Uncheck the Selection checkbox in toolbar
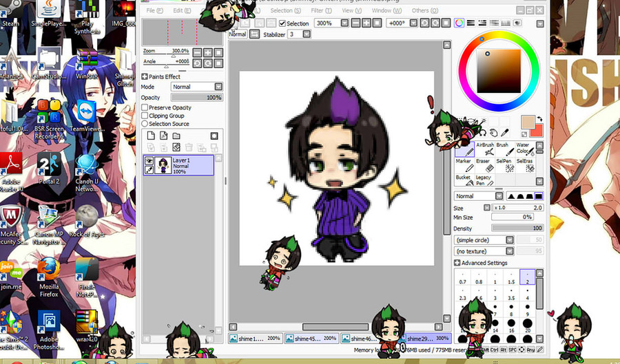 (x=282, y=23)
